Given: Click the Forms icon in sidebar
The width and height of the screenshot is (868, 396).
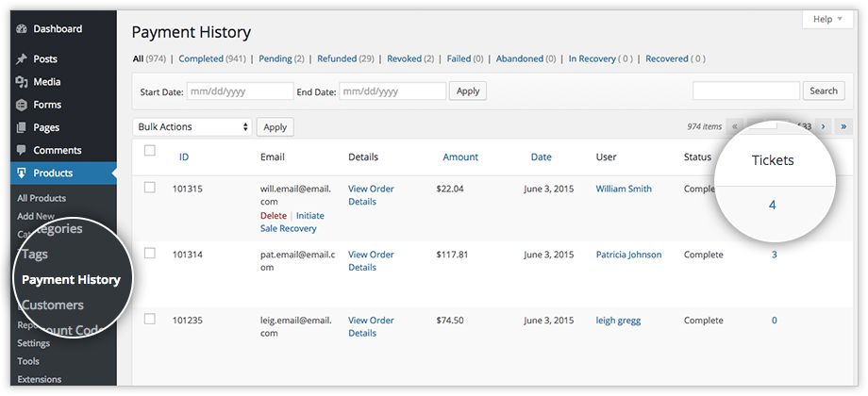Looking at the screenshot, I should coord(22,105).
